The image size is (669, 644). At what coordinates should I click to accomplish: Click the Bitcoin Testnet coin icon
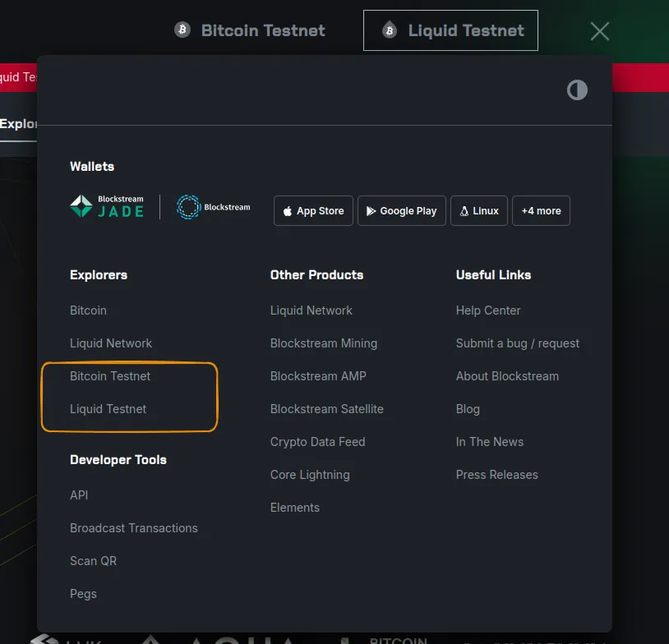coord(182,30)
